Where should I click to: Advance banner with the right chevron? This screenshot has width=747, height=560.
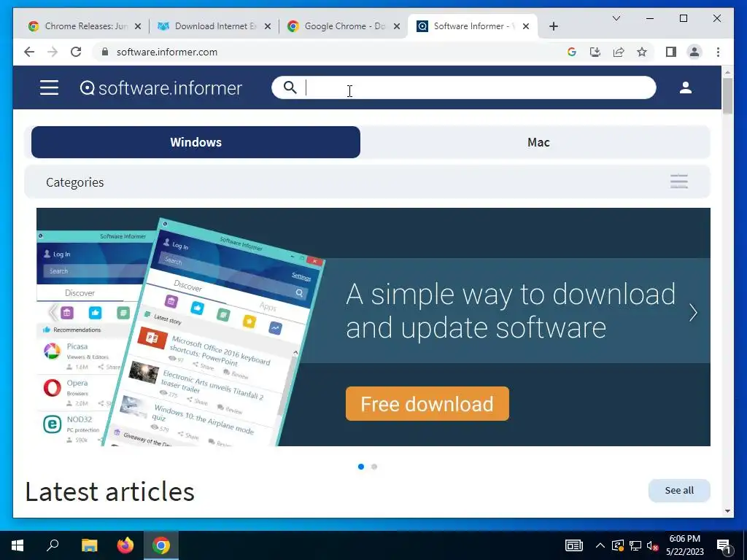693,313
